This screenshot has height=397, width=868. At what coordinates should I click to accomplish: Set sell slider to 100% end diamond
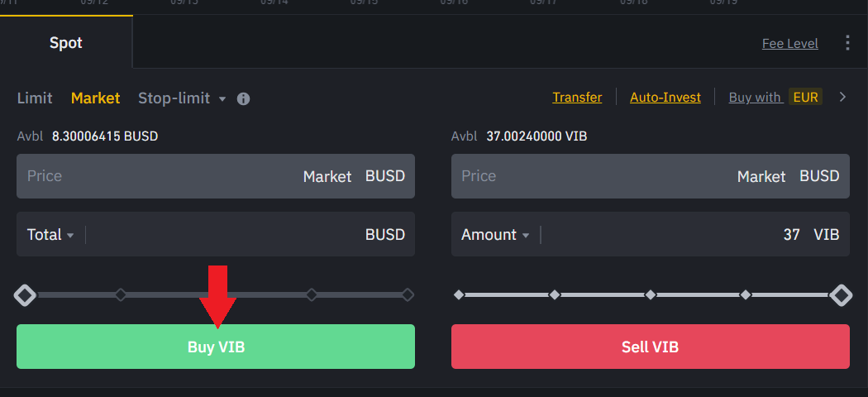coord(841,294)
